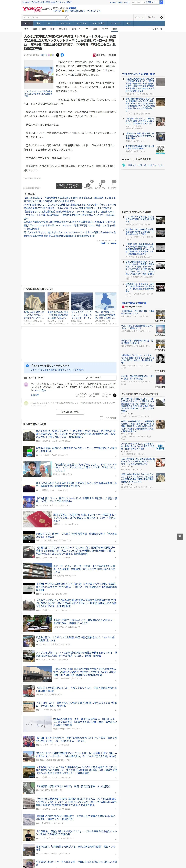The image size is (186, 868).
Task: Open the ライブ main navigation tab
Action: (x=49, y=23)
